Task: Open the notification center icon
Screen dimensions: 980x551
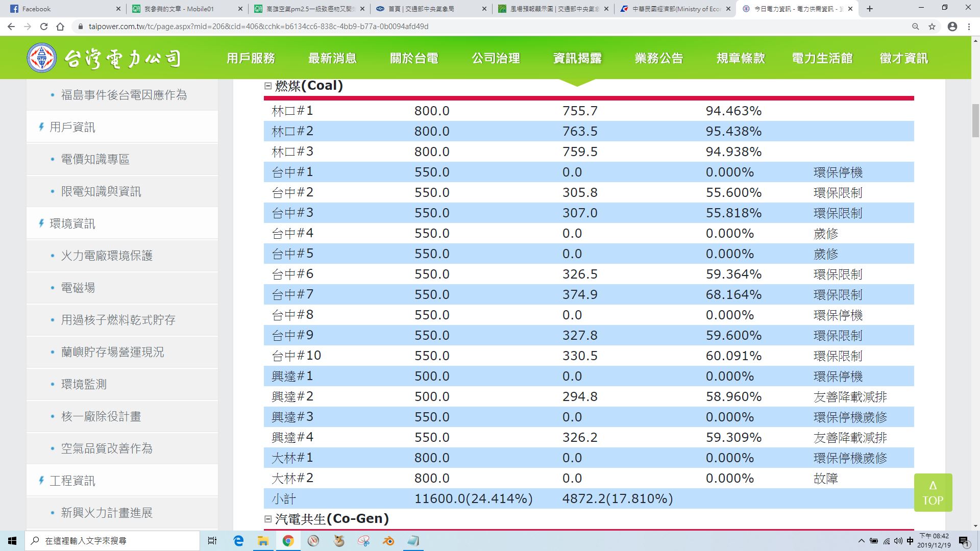Action: click(x=964, y=541)
